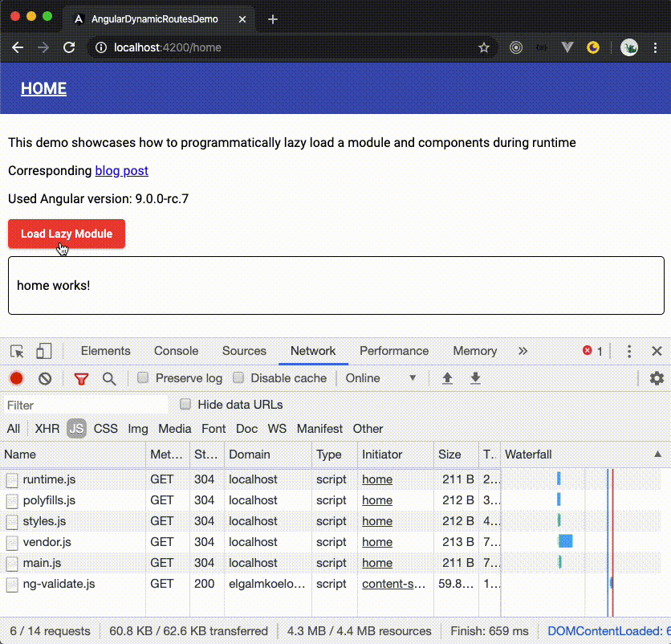
Task: Stop recording the network log
Action: (x=16, y=378)
